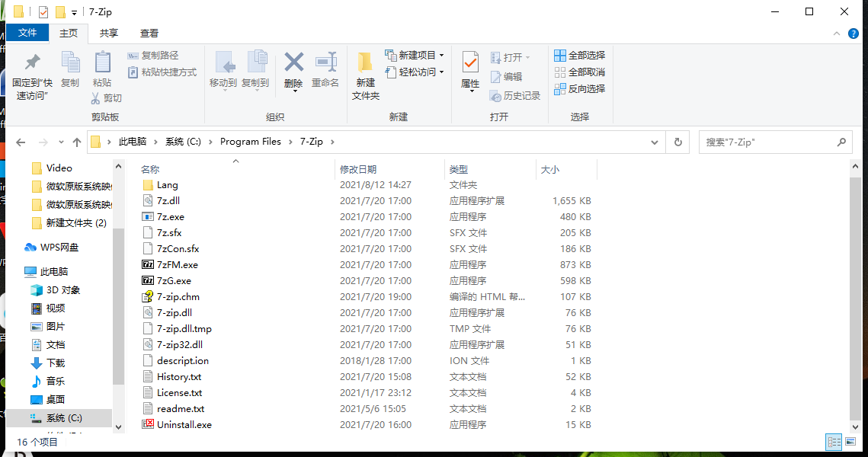The height and width of the screenshot is (457, 868).
Task: Switch to large thumbnails view icon
Action: [850, 442]
